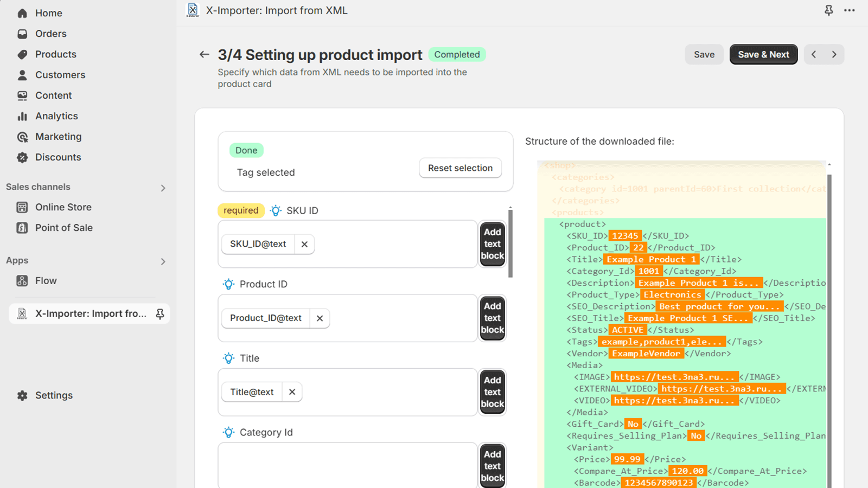The image size is (868, 488).
Task: Click the Reset selection button
Action: pos(460,168)
